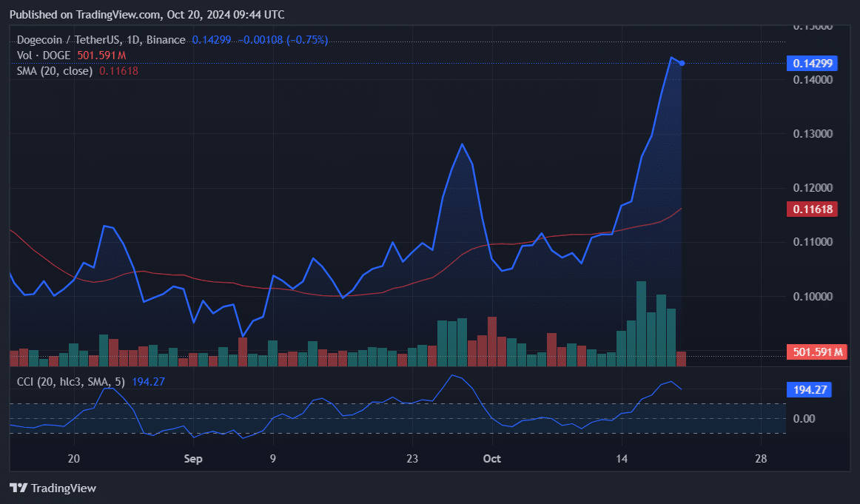
Task: Click the TradingView logo icon
Action: [19, 488]
